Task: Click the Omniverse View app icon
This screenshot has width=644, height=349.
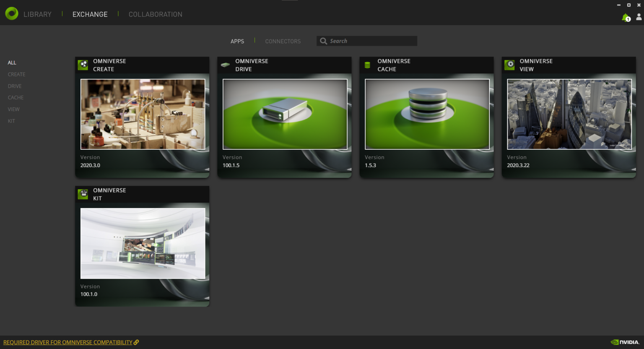Action: (509, 65)
